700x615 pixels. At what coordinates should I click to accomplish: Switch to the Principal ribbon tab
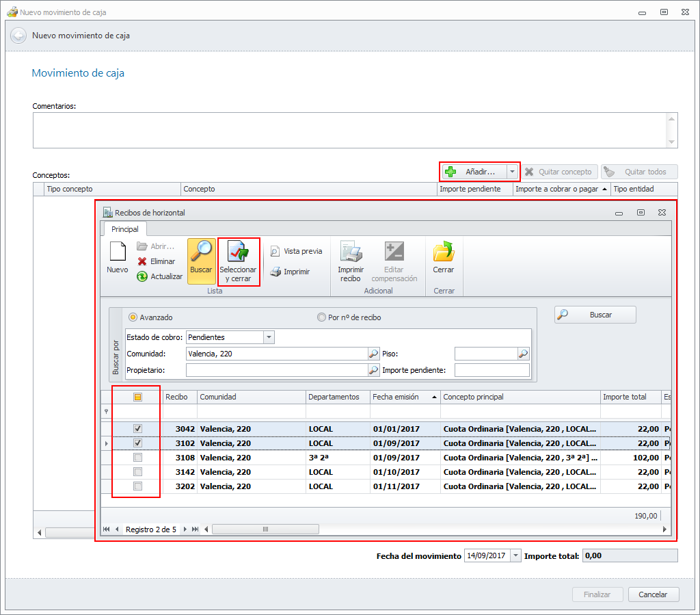[x=124, y=229]
